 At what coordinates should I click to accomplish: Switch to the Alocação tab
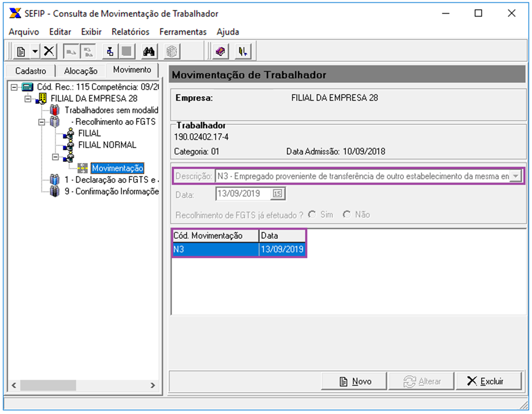[x=81, y=71]
